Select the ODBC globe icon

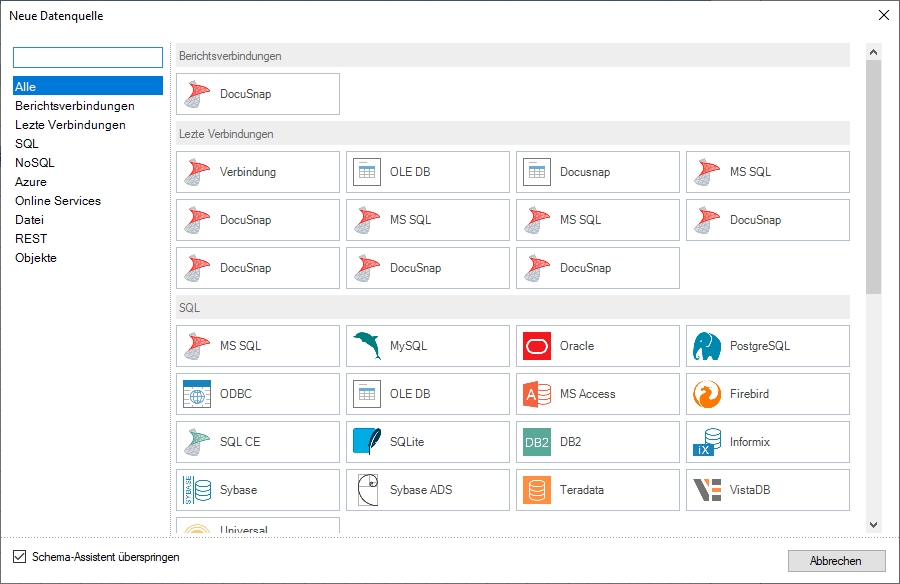pyautogui.click(x=197, y=394)
